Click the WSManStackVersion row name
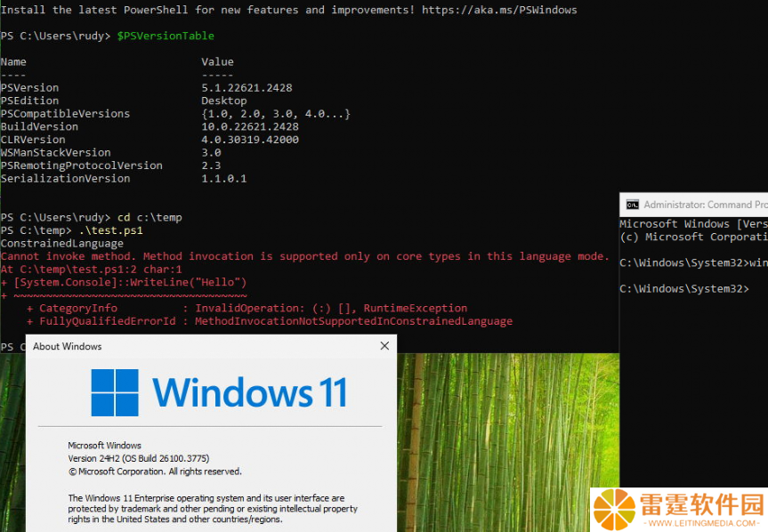Viewport: 768px width, 532px height. [x=55, y=153]
